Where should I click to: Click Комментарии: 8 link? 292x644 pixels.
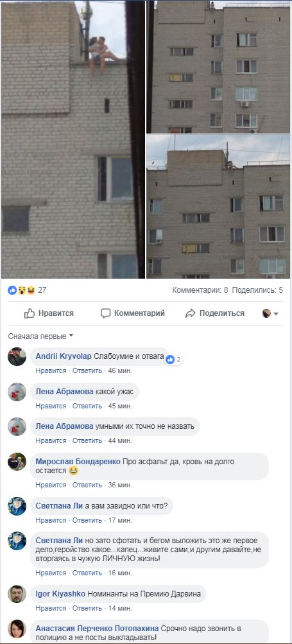200,290
